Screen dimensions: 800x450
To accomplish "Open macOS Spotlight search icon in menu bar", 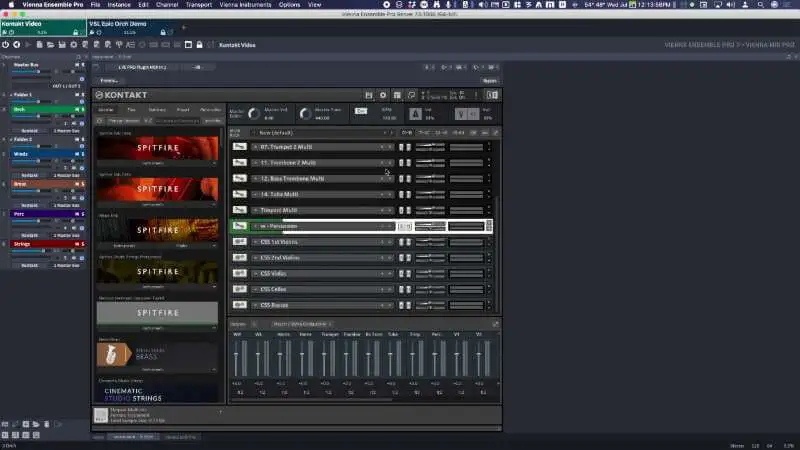I will tap(761, 5).
